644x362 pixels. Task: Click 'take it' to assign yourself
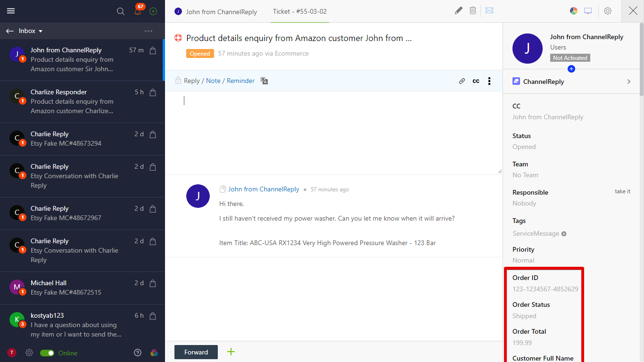(622, 191)
